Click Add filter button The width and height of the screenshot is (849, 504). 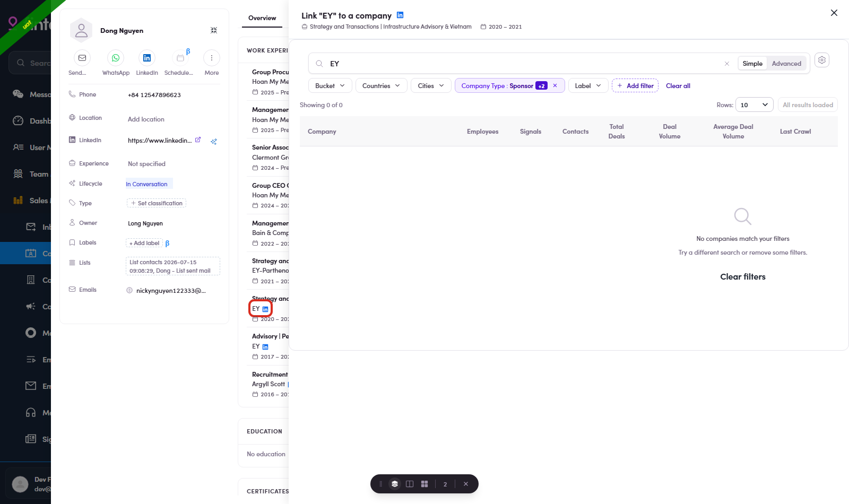pyautogui.click(x=635, y=85)
